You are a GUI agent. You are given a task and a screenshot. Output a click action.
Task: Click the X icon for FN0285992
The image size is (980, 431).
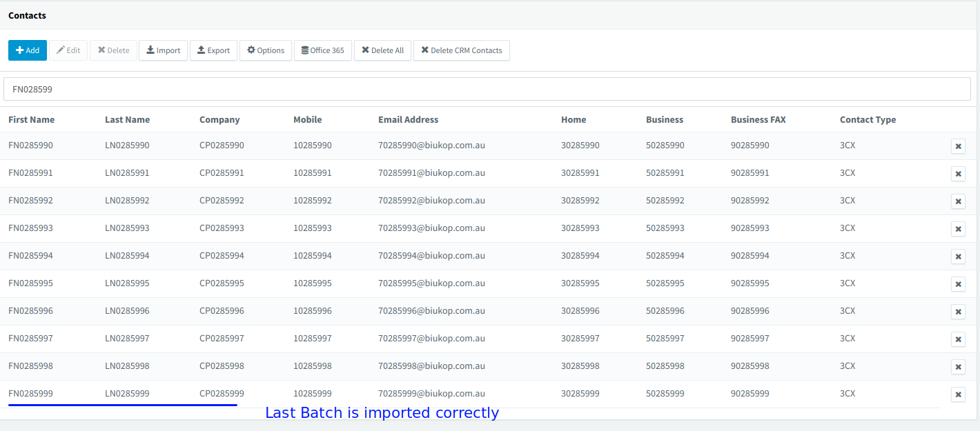[x=958, y=201]
